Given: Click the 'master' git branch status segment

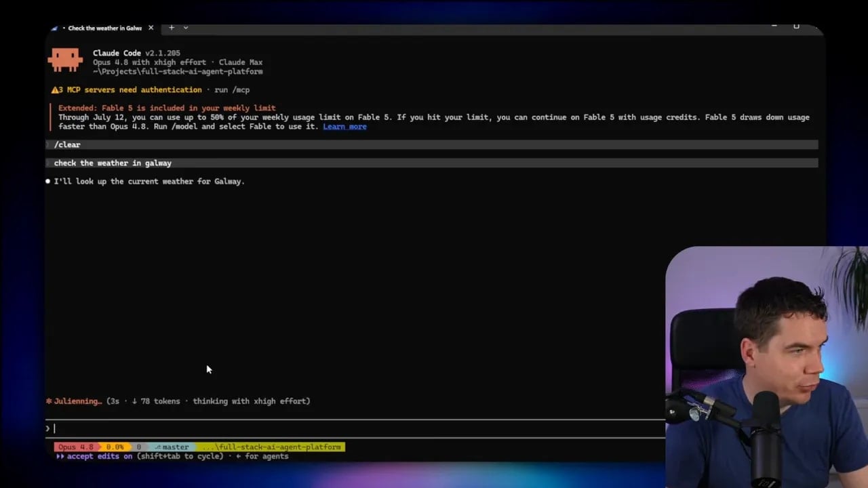Looking at the screenshot, I should tap(172, 447).
